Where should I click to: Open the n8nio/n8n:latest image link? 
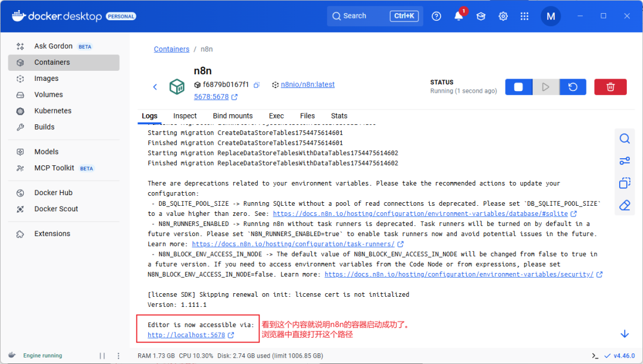pyautogui.click(x=308, y=84)
